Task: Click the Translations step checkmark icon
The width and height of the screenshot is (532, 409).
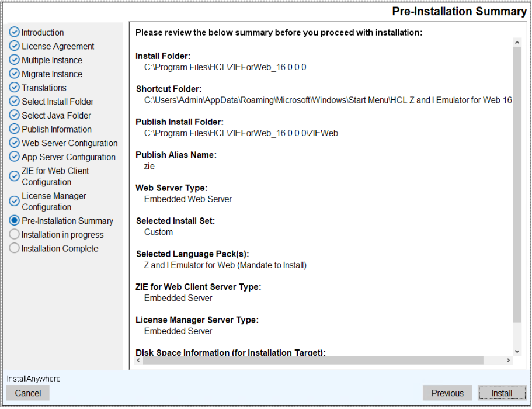Action: tap(15, 88)
